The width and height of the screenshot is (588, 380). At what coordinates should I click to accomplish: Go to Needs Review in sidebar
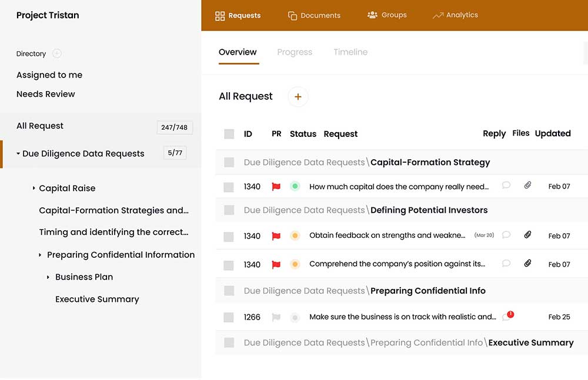(x=46, y=94)
